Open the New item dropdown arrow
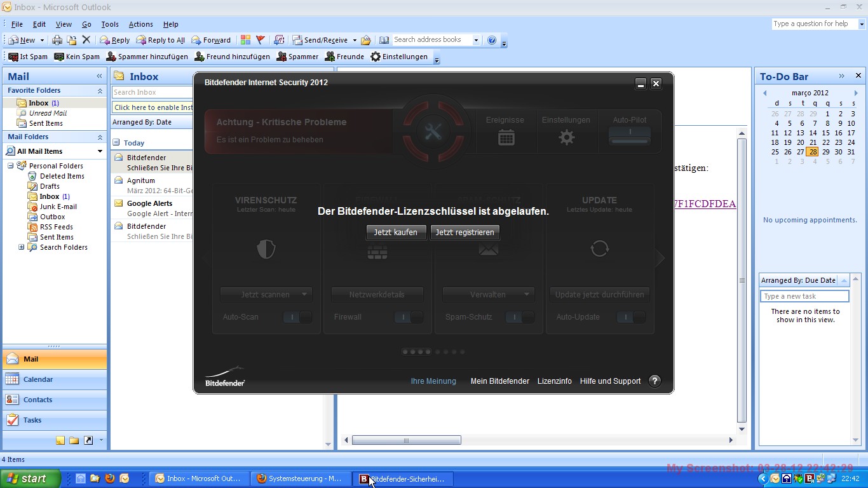Image resolution: width=868 pixels, height=488 pixels. pyautogui.click(x=42, y=40)
